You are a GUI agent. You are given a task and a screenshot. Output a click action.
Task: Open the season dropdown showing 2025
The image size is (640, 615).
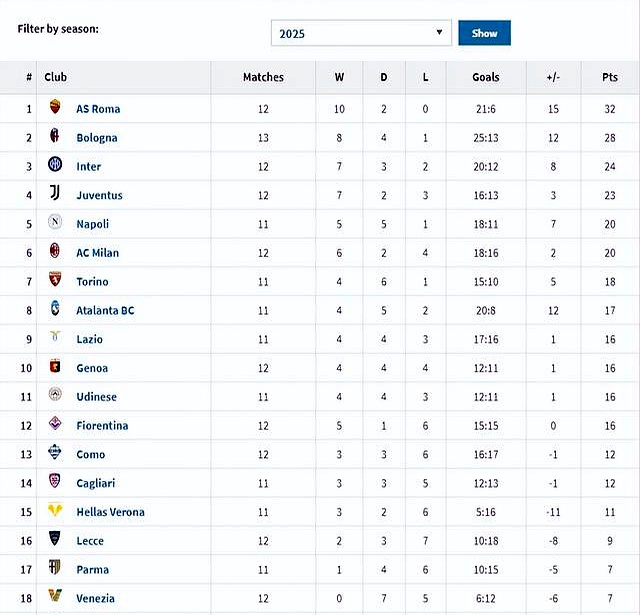point(361,33)
